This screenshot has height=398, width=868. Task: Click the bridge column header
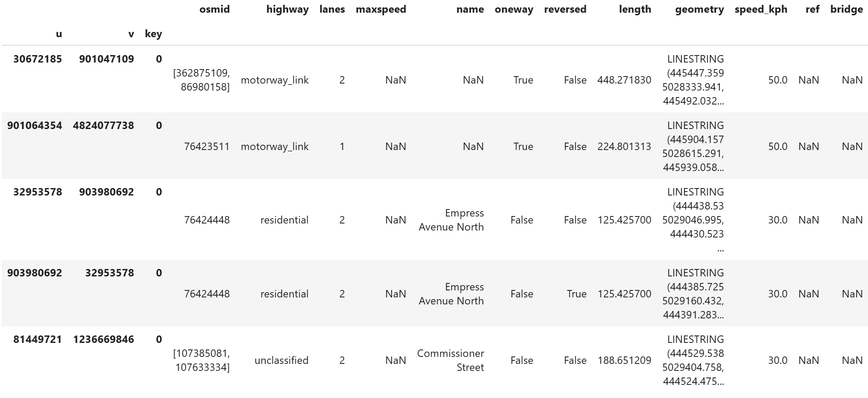click(846, 10)
